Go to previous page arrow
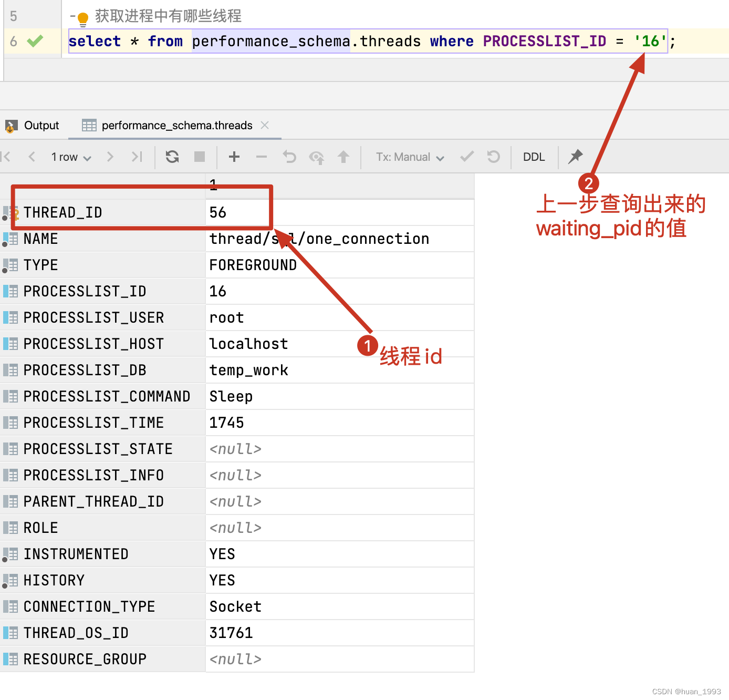 point(32,157)
